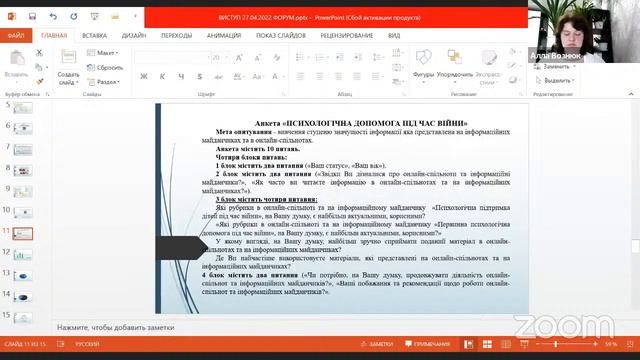Select slide 12 thumbnail with chart

tap(22, 255)
